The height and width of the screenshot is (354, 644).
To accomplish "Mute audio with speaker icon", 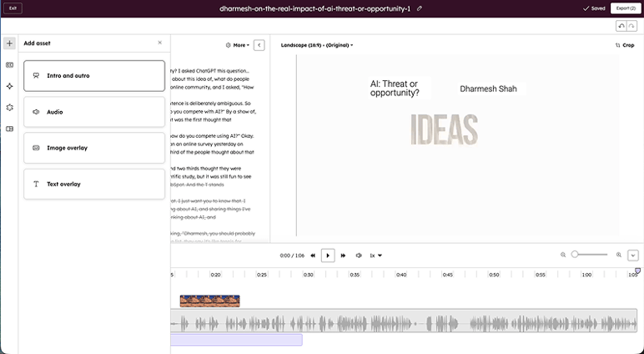I will click(359, 255).
